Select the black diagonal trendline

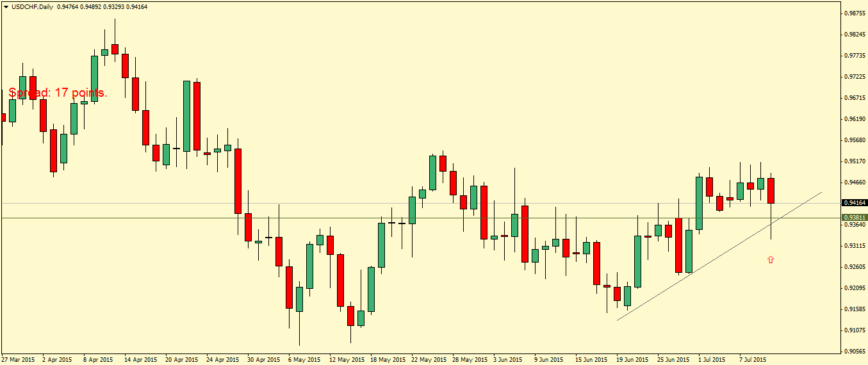719,255
